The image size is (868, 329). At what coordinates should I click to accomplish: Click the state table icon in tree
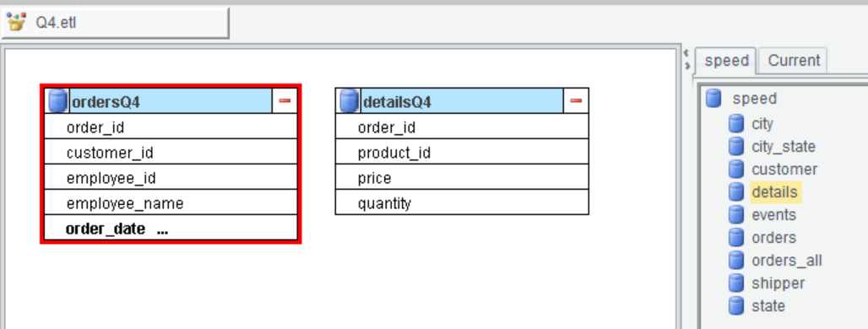click(x=735, y=305)
